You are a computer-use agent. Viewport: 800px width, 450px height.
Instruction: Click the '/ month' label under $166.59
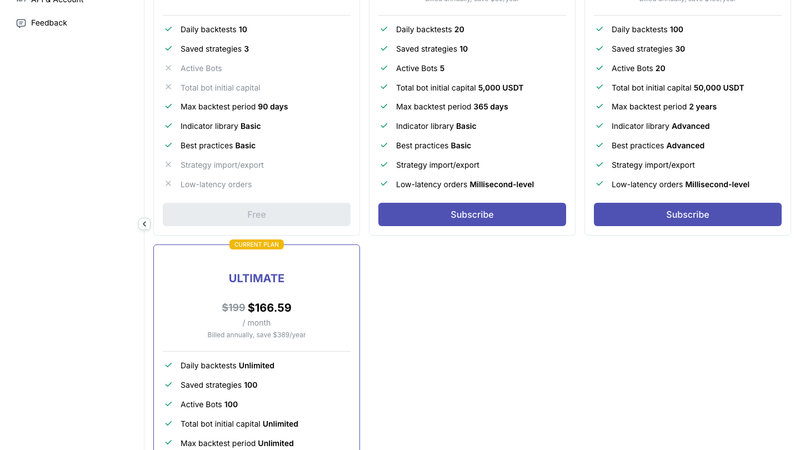coord(257,323)
